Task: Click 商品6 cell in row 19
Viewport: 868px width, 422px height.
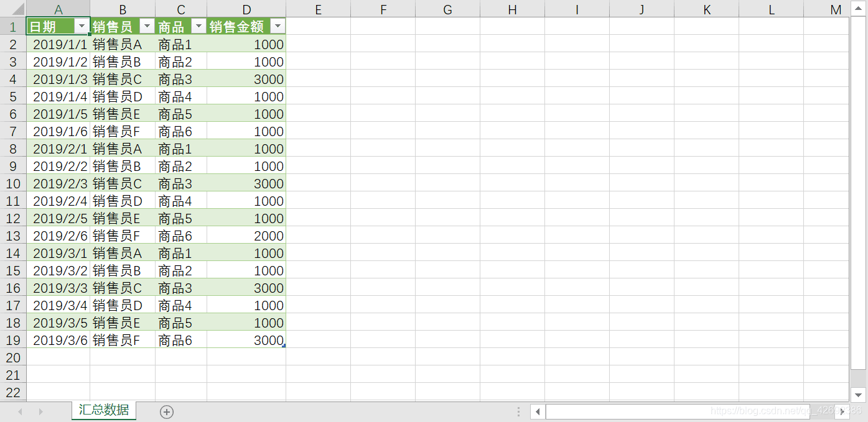Action: [x=181, y=340]
